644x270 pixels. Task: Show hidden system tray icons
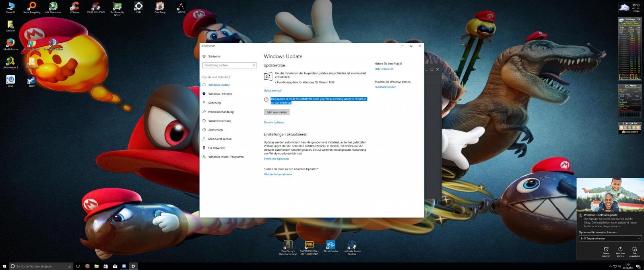[x=611, y=266]
